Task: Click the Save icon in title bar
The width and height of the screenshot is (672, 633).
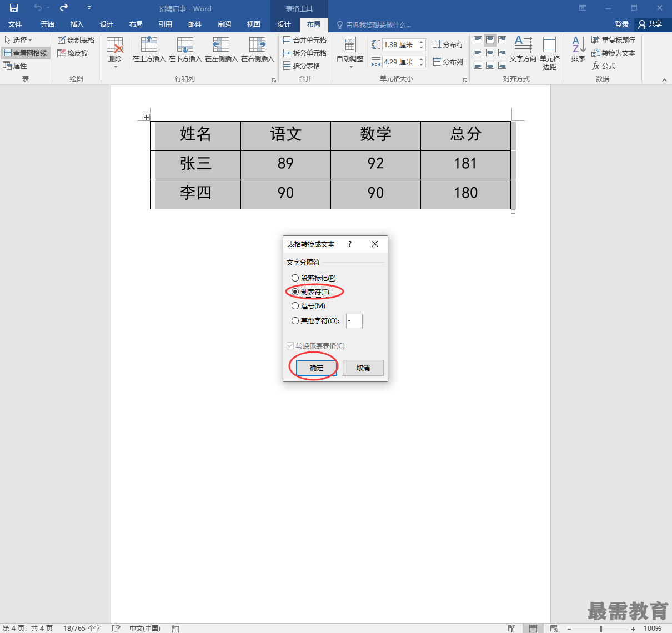Action: pyautogui.click(x=14, y=8)
